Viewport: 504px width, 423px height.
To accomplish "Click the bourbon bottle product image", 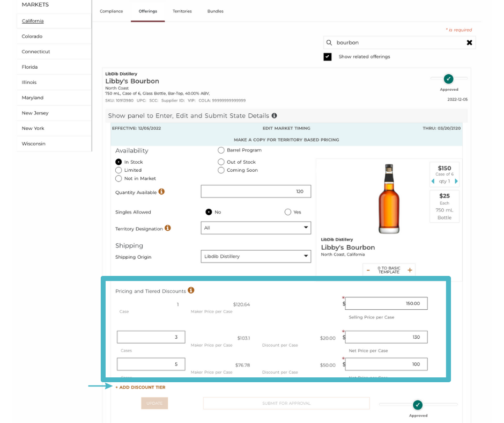I will click(x=389, y=199).
